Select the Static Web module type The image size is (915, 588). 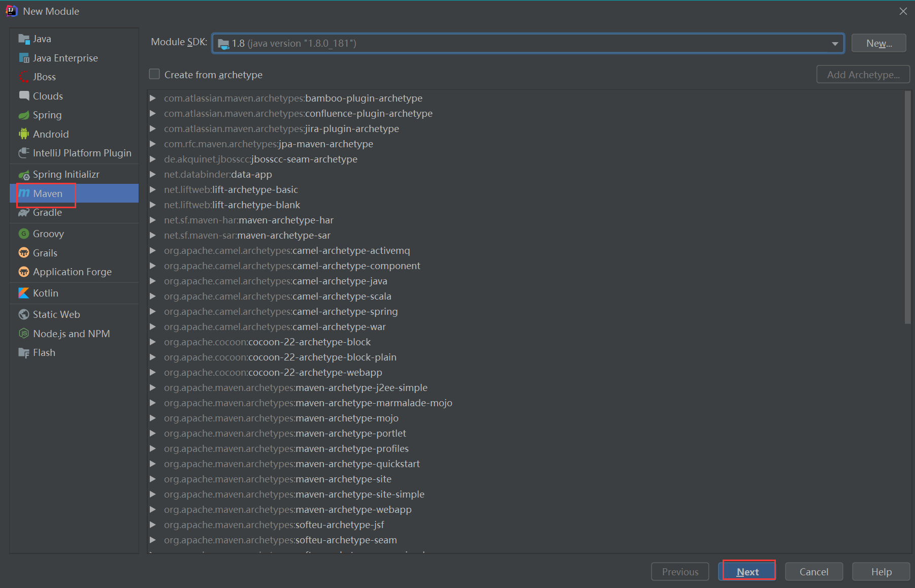pyautogui.click(x=74, y=314)
